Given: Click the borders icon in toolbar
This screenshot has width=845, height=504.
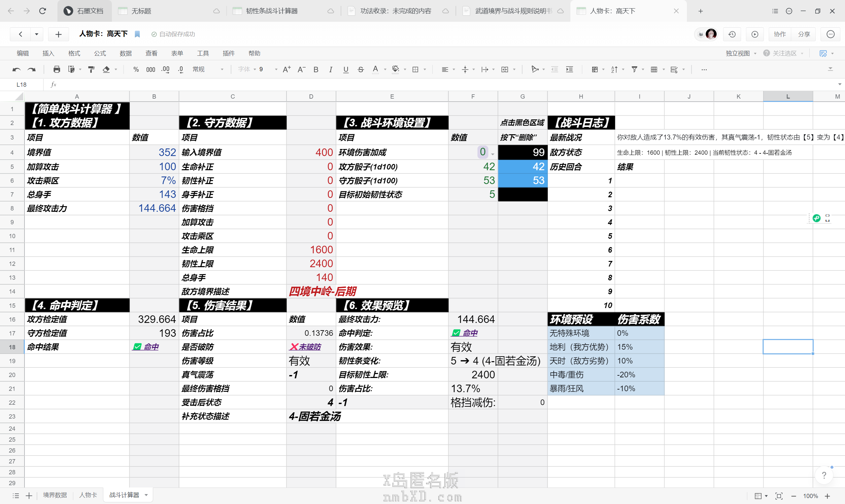Looking at the screenshot, I should tap(415, 69).
